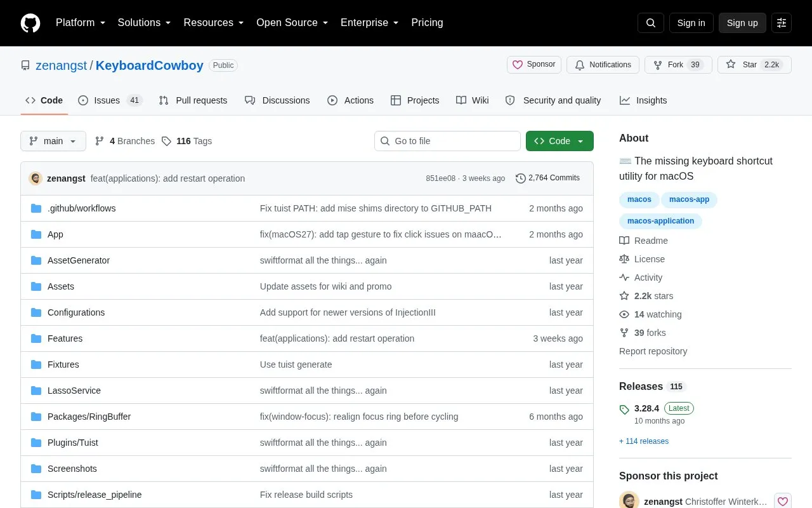Open Security and quality tab
Image resolution: width=812 pixels, height=508 pixels.
coord(553,100)
